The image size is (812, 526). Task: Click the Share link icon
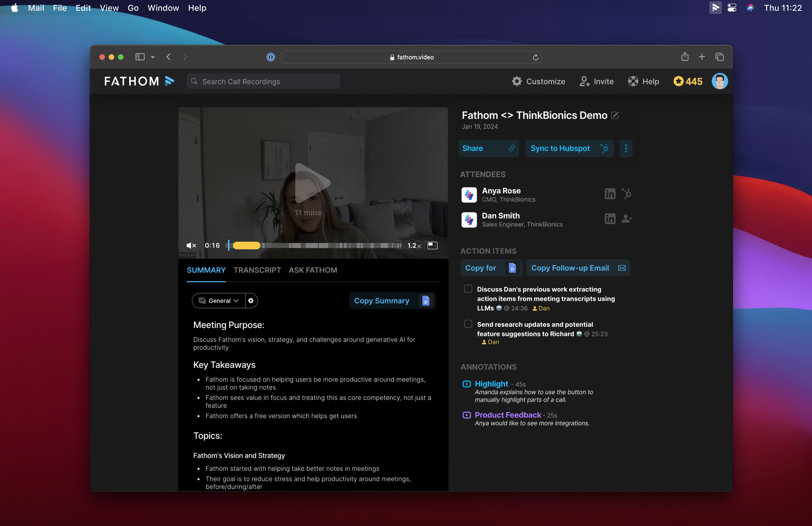511,148
